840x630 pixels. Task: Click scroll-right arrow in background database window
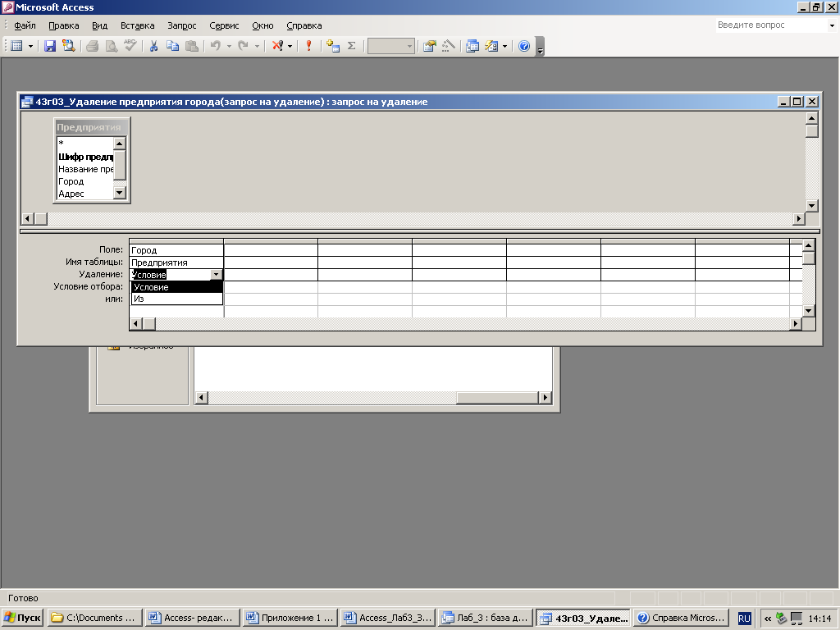click(x=545, y=398)
